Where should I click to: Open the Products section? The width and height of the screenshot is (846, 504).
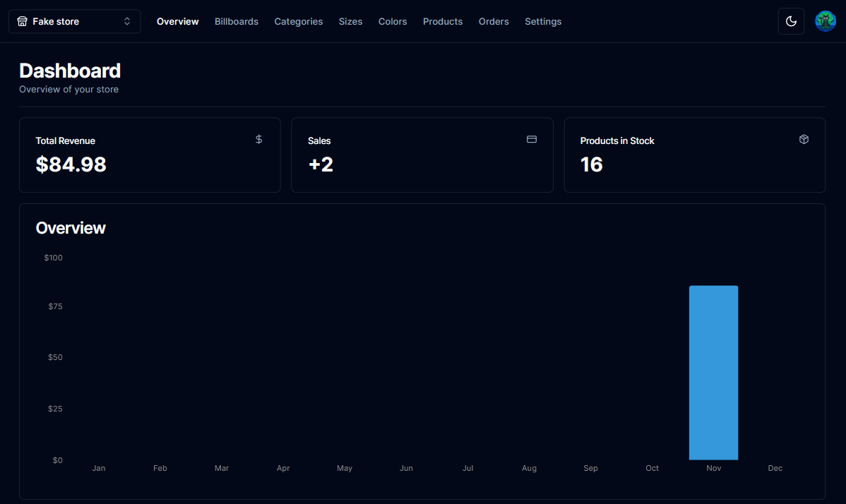[x=442, y=21]
